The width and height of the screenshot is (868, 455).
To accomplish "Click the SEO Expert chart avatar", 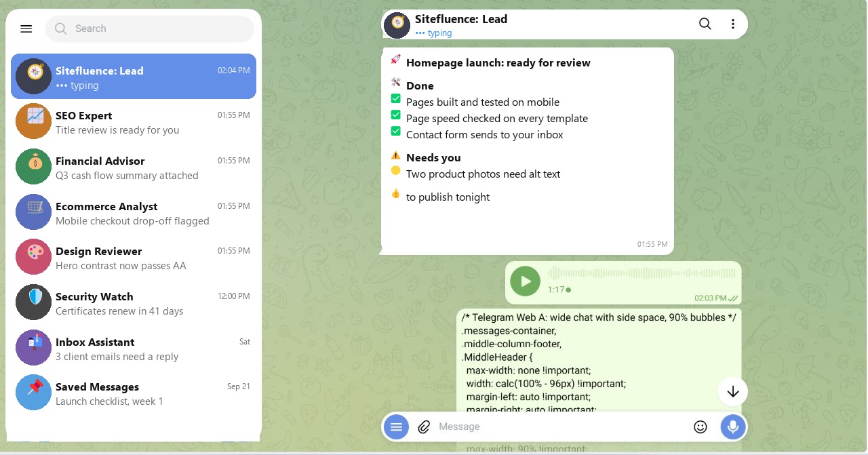I will 34,121.
